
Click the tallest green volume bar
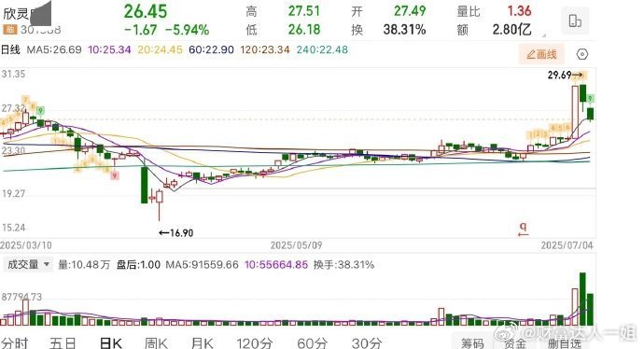pos(582,299)
